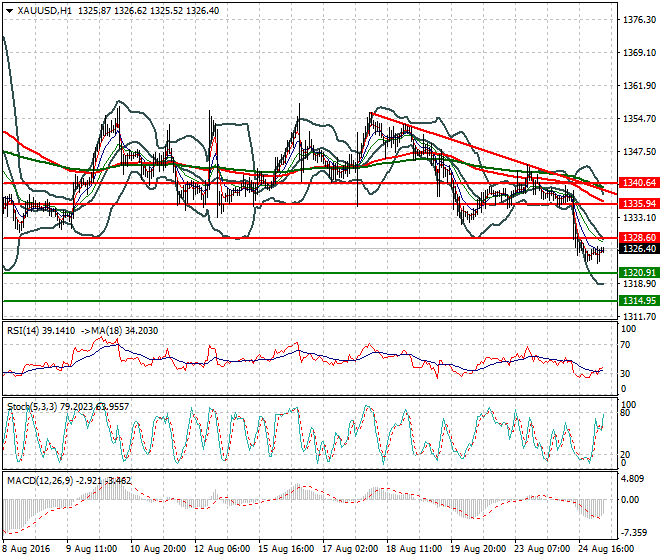This screenshot has width=660, height=560.
Task: Click the 8 Aug 2016 date on time axis
Action: (26, 548)
